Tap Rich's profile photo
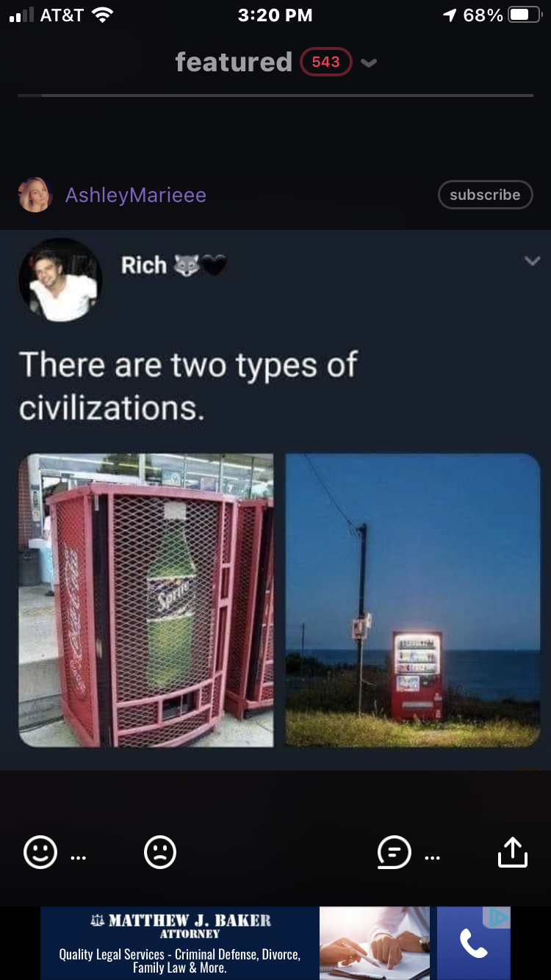 tap(60, 280)
